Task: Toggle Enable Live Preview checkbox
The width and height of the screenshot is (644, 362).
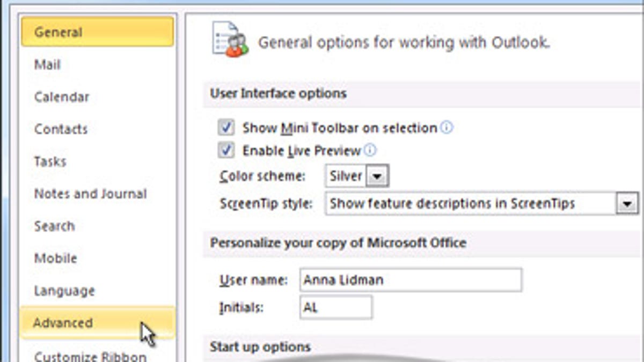Action: click(x=226, y=150)
